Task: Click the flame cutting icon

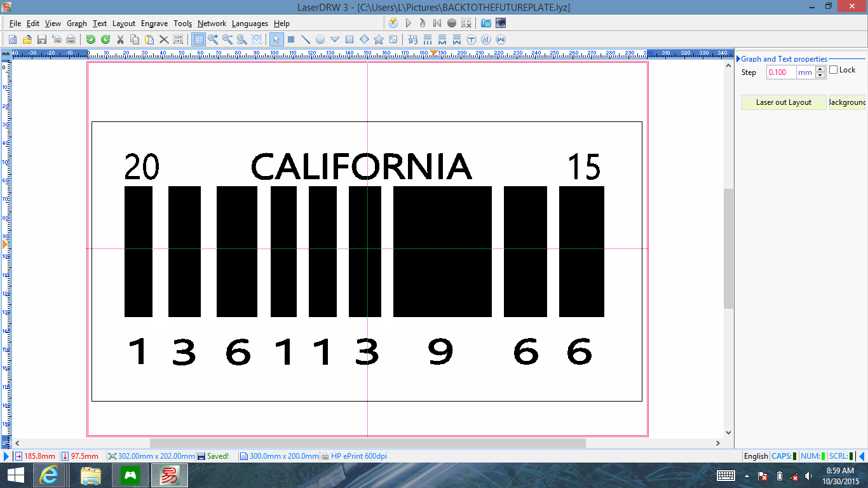Action: (x=423, y=23)
